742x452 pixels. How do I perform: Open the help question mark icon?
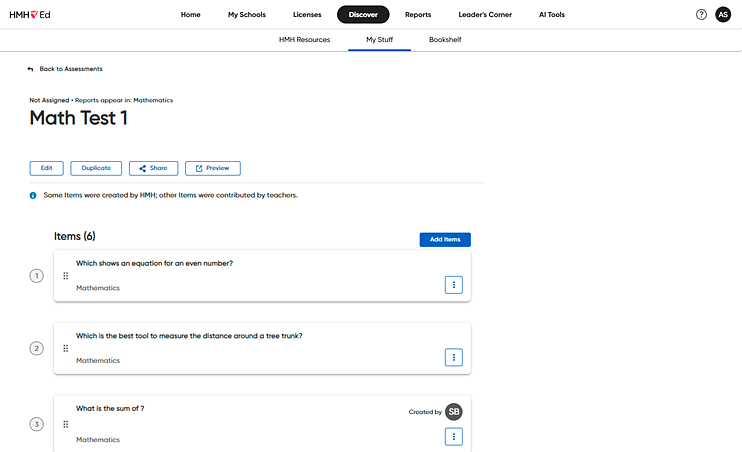point(701,15)
